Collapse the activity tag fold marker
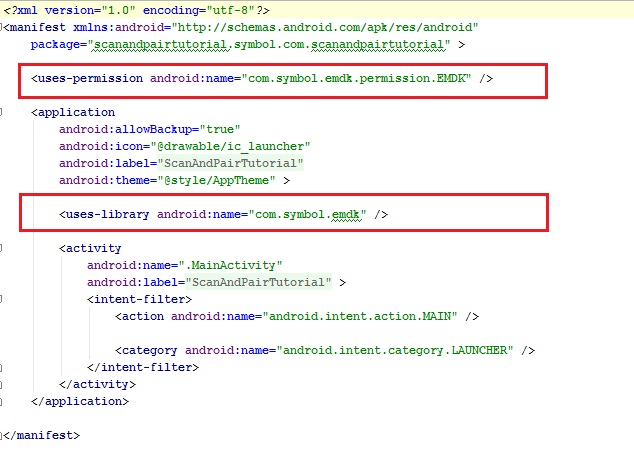This screenshot has height=471, width=634. tap(5, 248)
